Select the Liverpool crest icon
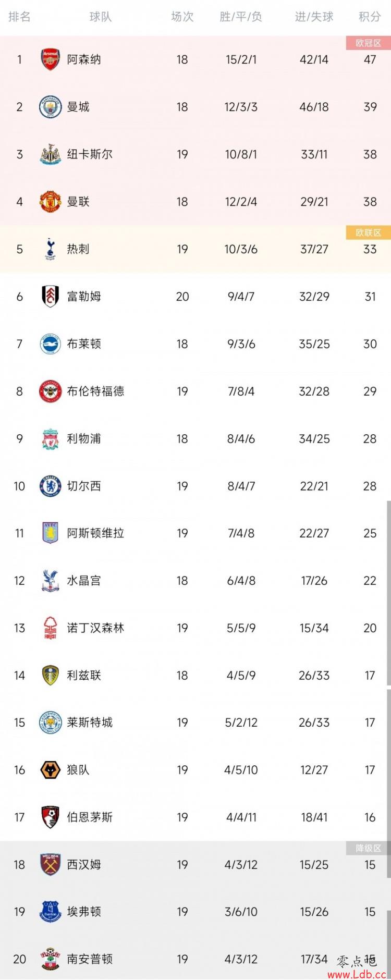The image size is (391, 980). coord(51,439)
